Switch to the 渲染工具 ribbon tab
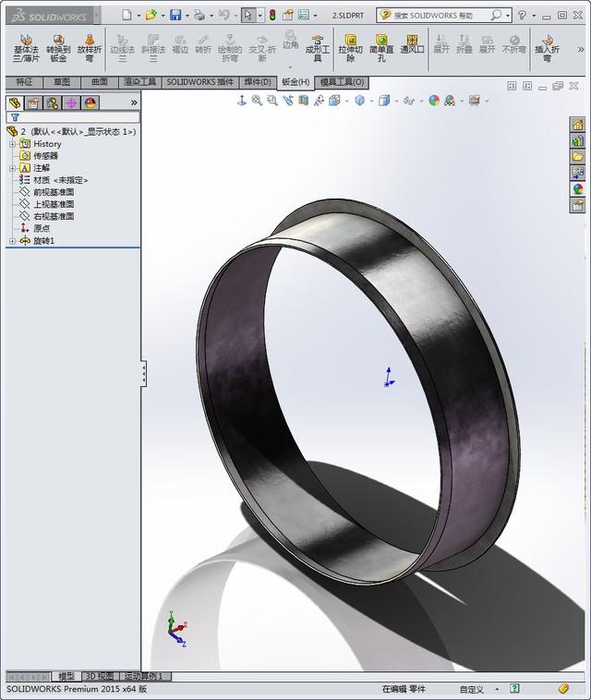 [140, 82]
